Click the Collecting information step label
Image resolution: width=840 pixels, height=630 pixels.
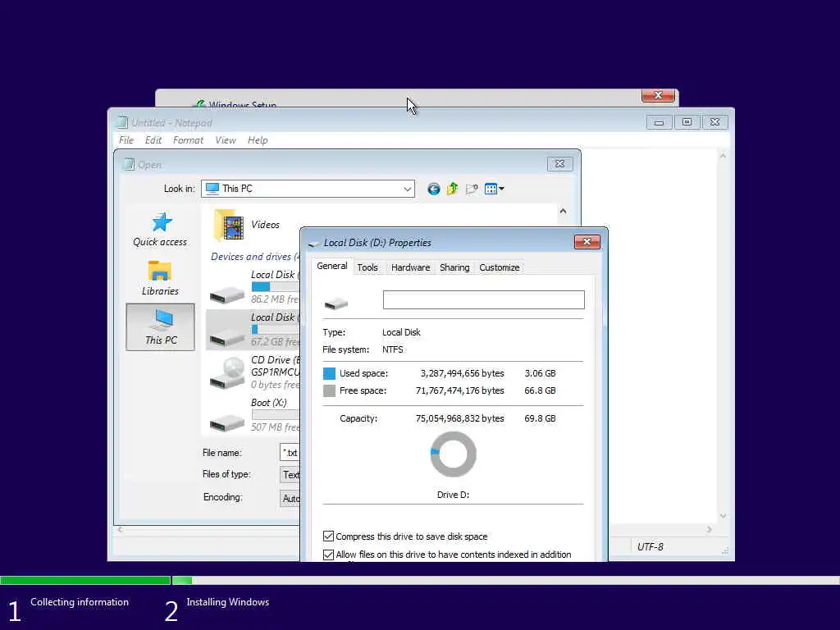[80, 602]
